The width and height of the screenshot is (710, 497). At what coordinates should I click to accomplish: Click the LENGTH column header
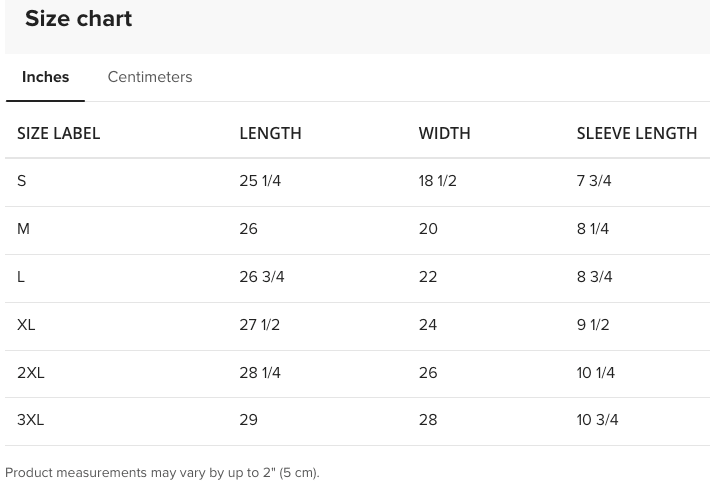click(270, 133)
